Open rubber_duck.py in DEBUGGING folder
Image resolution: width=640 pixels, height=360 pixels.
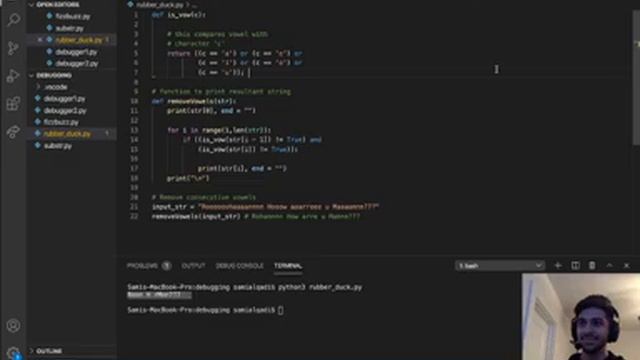point(67,133)
